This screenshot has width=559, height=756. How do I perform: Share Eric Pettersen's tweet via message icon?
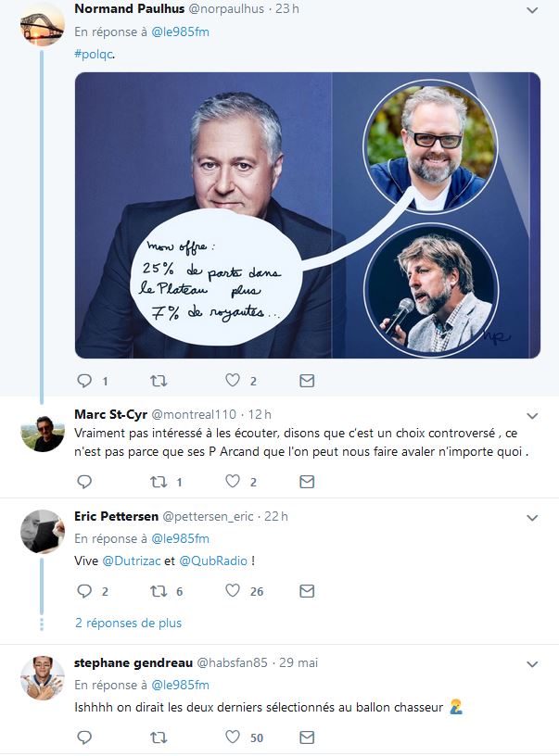pos(307,591)
